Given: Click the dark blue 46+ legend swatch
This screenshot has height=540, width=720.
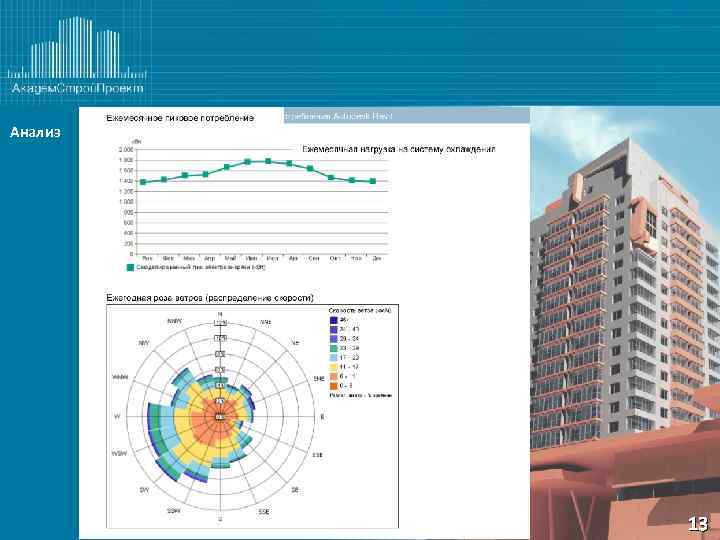Looking at the screenshot, I should point(334,320).
